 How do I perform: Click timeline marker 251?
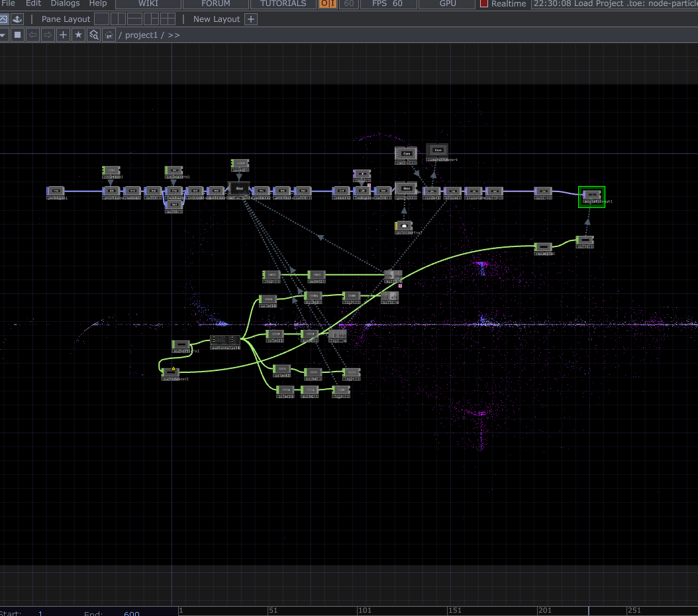(634, 611)
